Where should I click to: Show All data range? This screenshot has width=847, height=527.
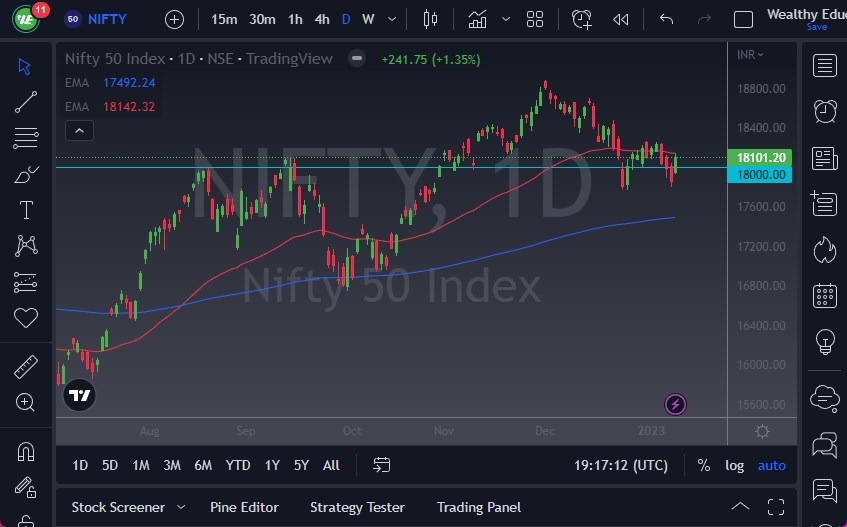[331, 465]
